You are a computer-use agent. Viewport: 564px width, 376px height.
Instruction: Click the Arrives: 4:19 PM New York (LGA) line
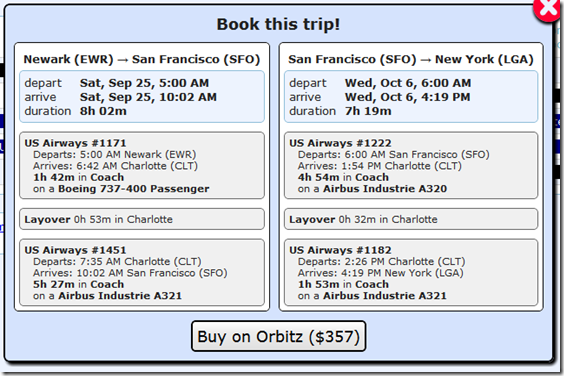click(381, 273)
